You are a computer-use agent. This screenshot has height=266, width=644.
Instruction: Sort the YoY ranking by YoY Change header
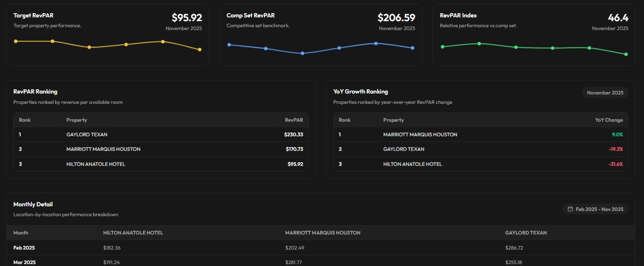(x=609, y=120)
